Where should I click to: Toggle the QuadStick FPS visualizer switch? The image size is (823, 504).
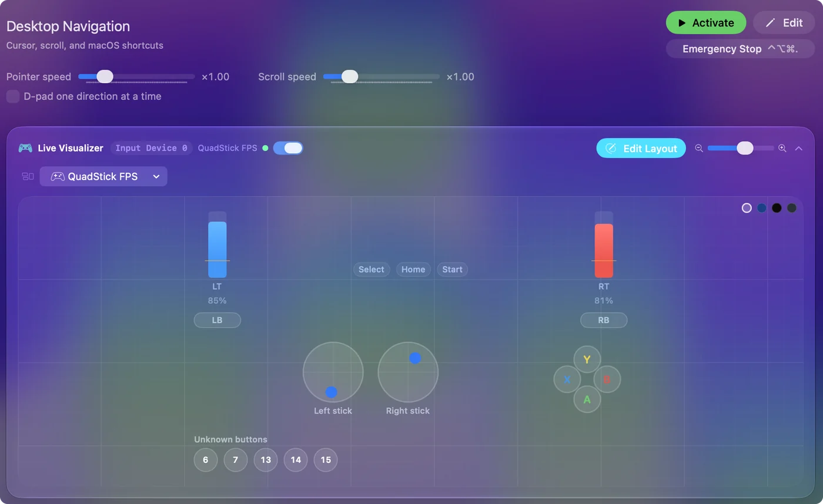288,148
